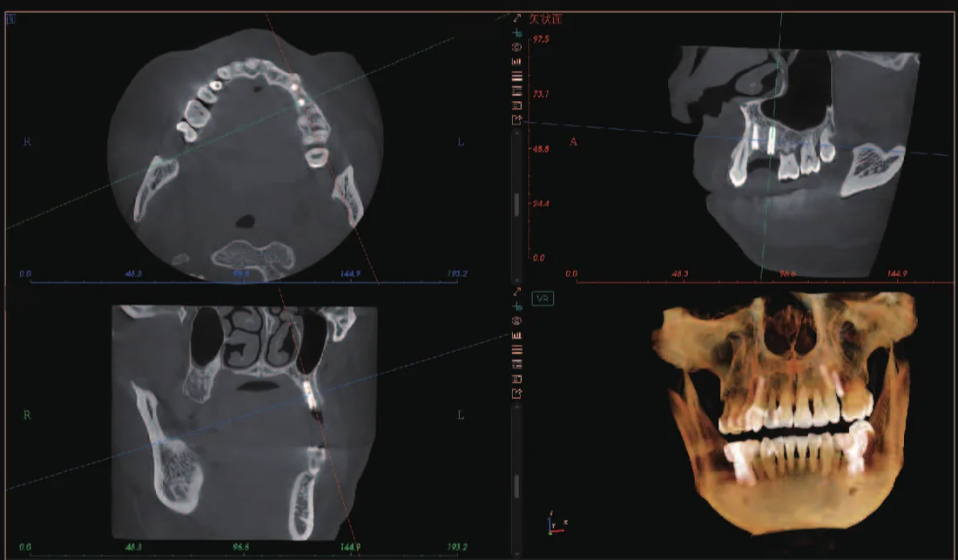Click the screenshot frame icon in lower toolbar
The width and height of the screenshot is (958, 560).
(x=516, y=379)
